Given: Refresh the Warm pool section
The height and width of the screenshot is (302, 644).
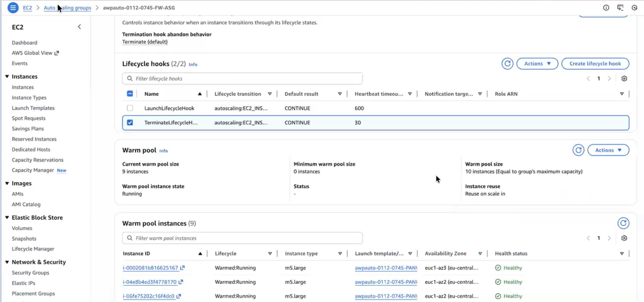Looking at the screenshot, I should click(578, 150).
